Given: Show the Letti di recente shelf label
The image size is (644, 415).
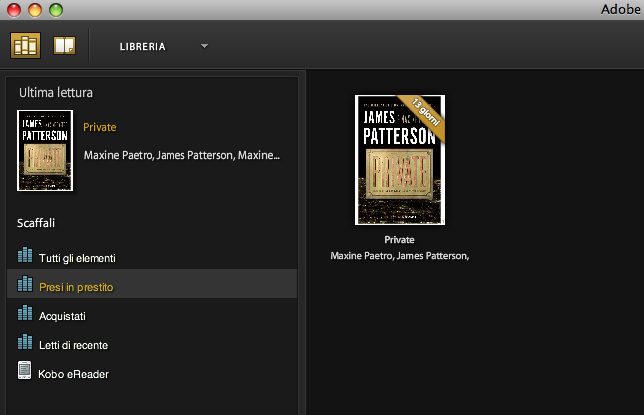Looking at the screenshot, I should [x=73, y=345].
